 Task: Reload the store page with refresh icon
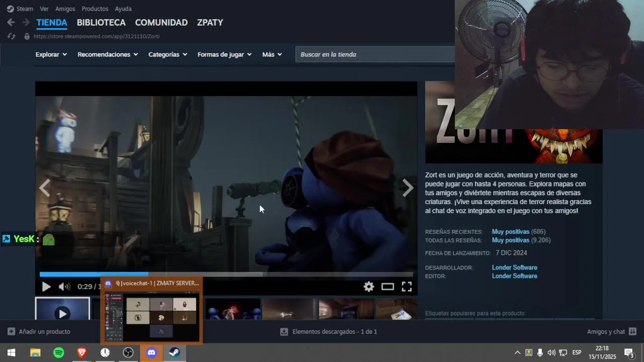[11, 36]
